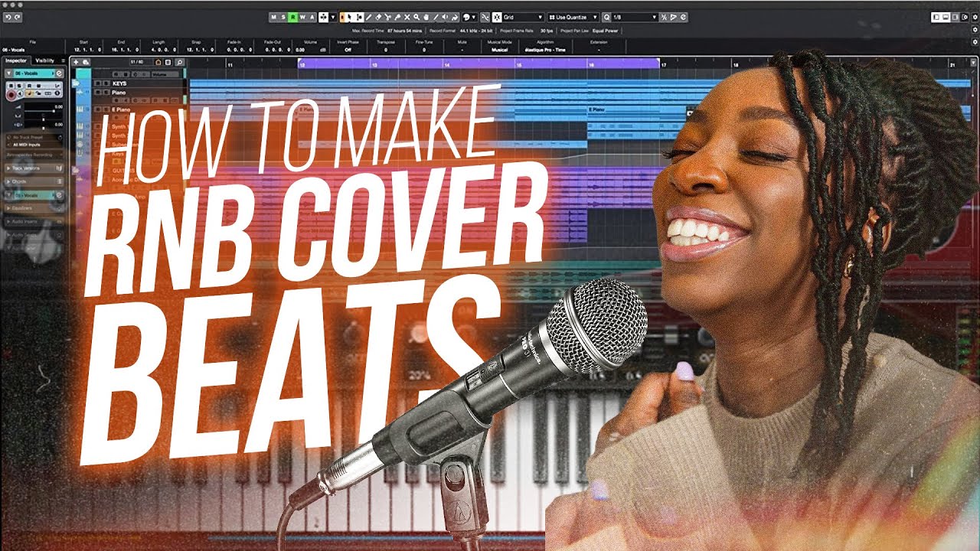Toggle left zone visibility button
980x551 pixels.
(x=936, y=17)
